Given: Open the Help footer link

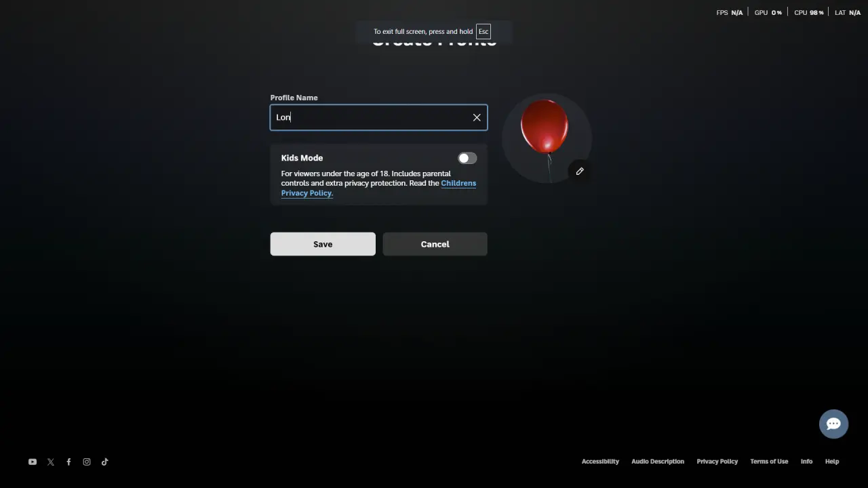Looking at the screenshot, I should click(832, 462).
